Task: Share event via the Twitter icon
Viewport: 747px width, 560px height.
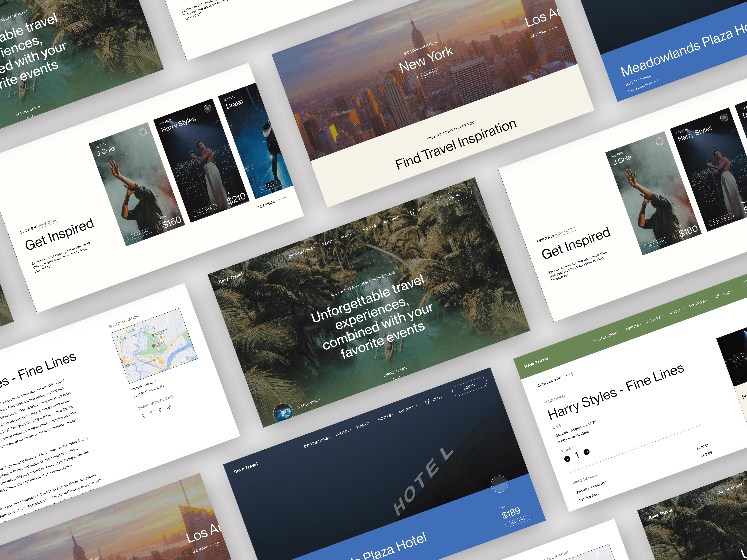Action: point(152,413)
